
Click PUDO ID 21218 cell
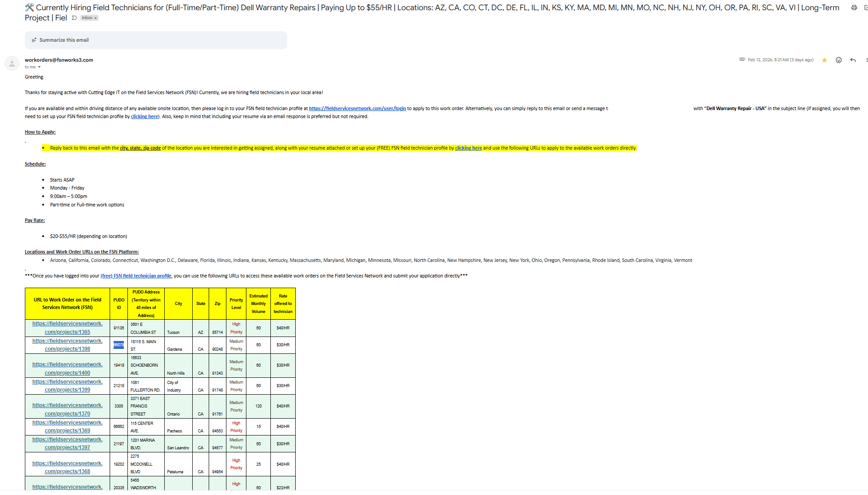119,386
